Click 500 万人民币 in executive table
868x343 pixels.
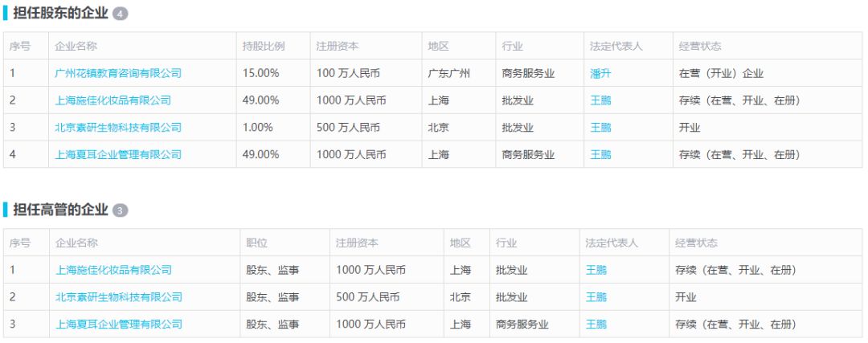point(367,297)
